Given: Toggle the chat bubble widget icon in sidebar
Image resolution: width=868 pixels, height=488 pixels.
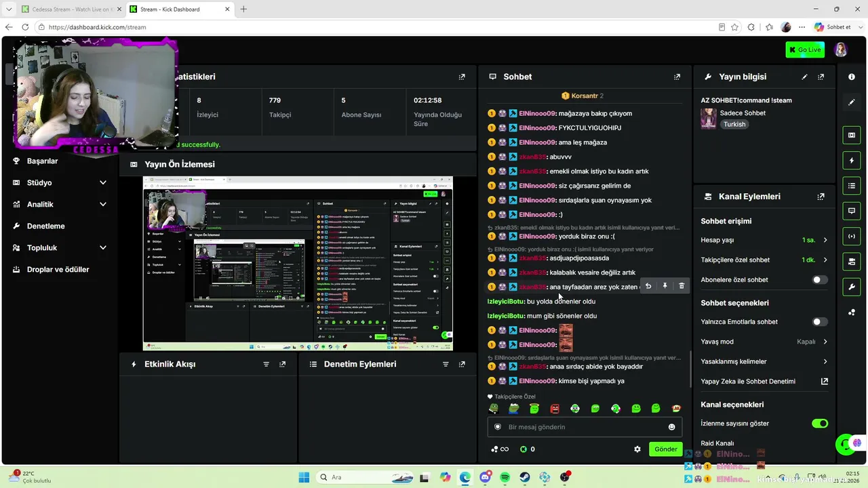Looking at the screenshot, I should pos(852,211).
